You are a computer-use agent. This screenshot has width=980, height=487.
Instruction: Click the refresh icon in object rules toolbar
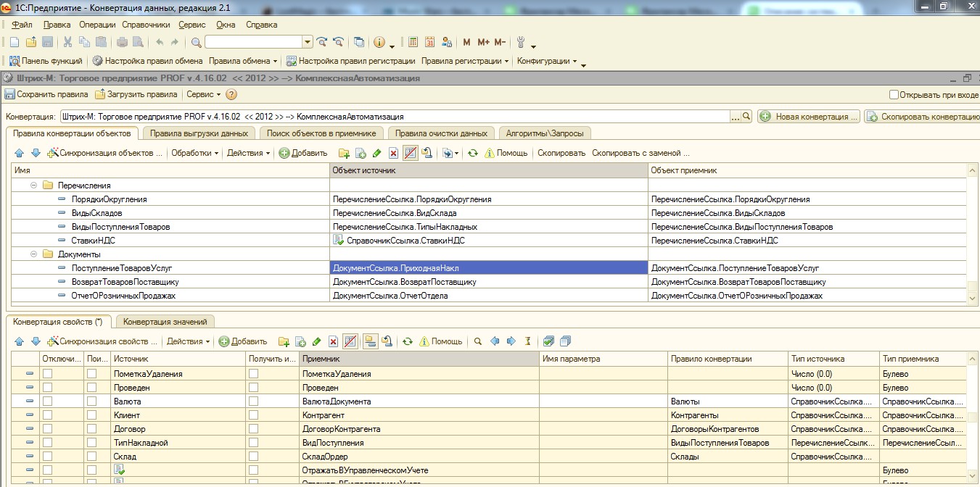[472, 153]
